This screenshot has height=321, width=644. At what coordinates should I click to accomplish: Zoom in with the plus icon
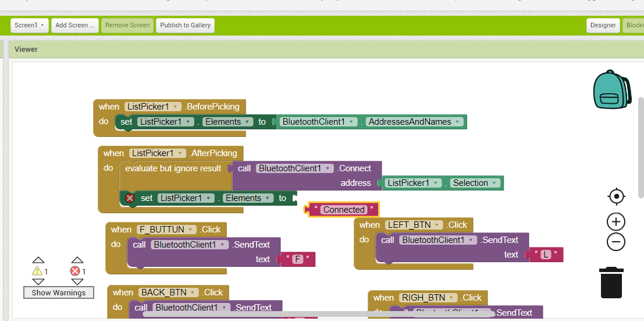(x=616, y=222)
